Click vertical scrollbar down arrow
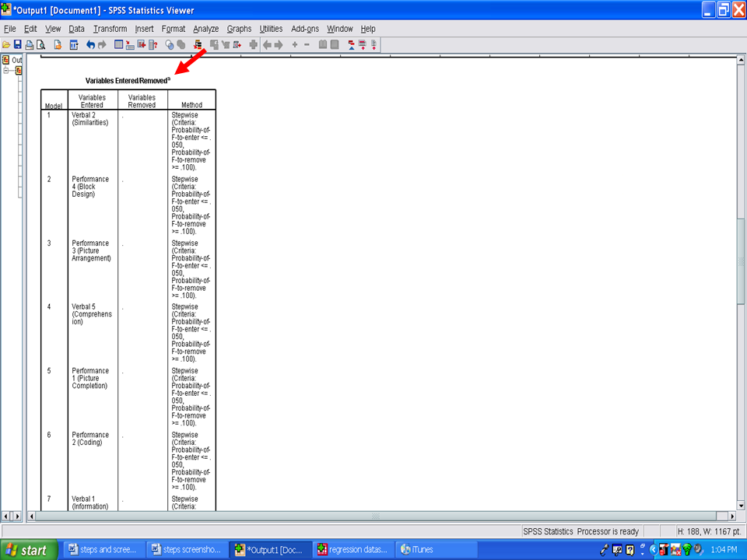 pyautogui.click(x=741, y=504)
